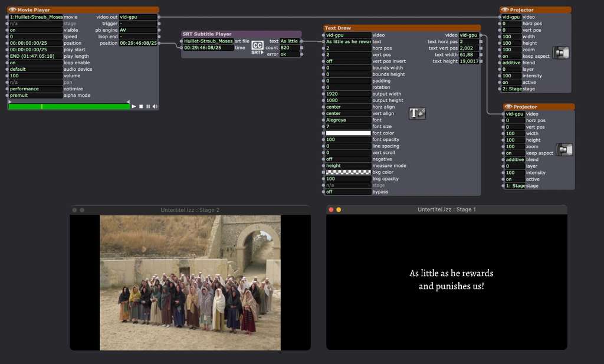Screen dimensions: 604x364
Task: Mute the Movie Player speaker icon
Action: pos(155,106)
